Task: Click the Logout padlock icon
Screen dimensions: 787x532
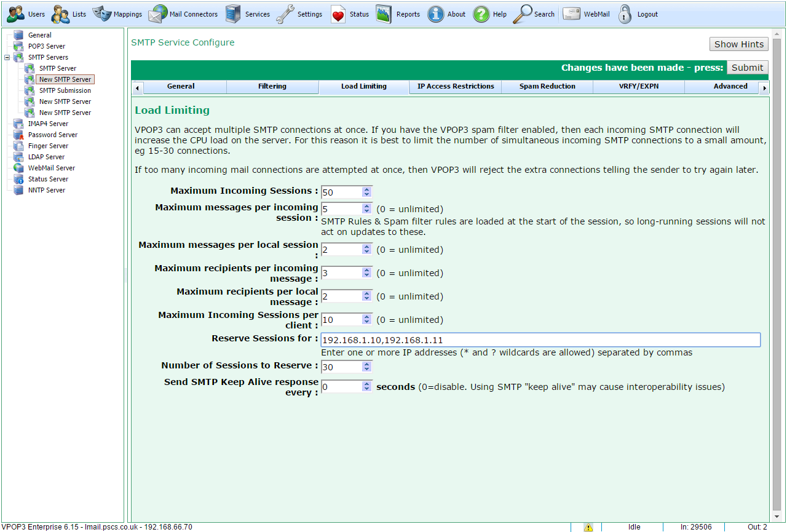Action: click(x=625, y=14)
